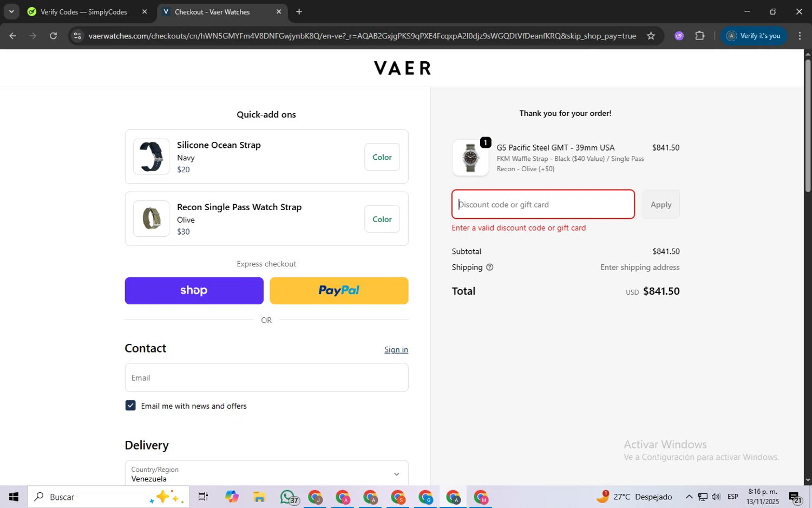Click the Enter a valid discount code error text
812x508 pixels.
coord(519,228)
